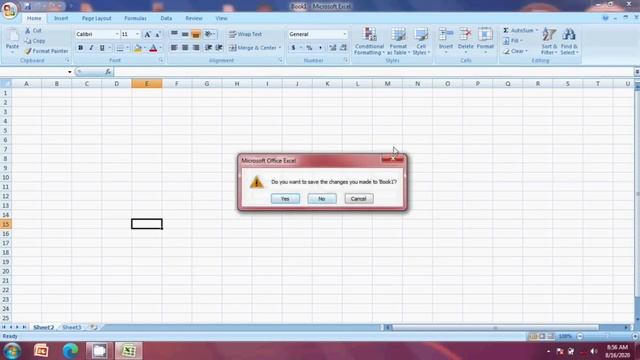The image size is (640, 360).
Task: Activate the Format Painter
Action: click(46, 51)
